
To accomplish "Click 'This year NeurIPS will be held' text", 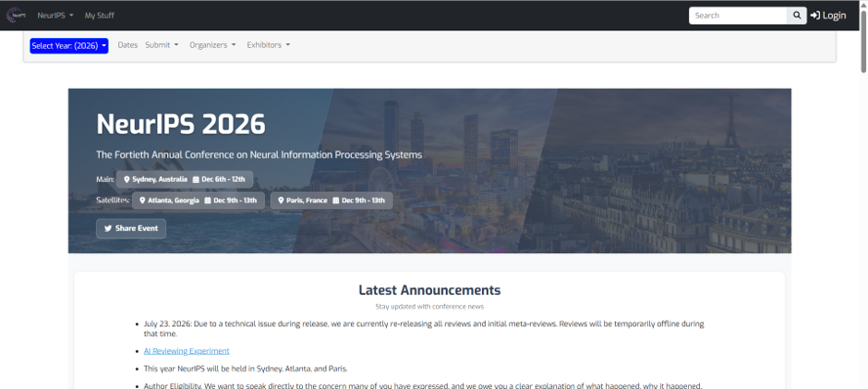I will coord(246,369).
